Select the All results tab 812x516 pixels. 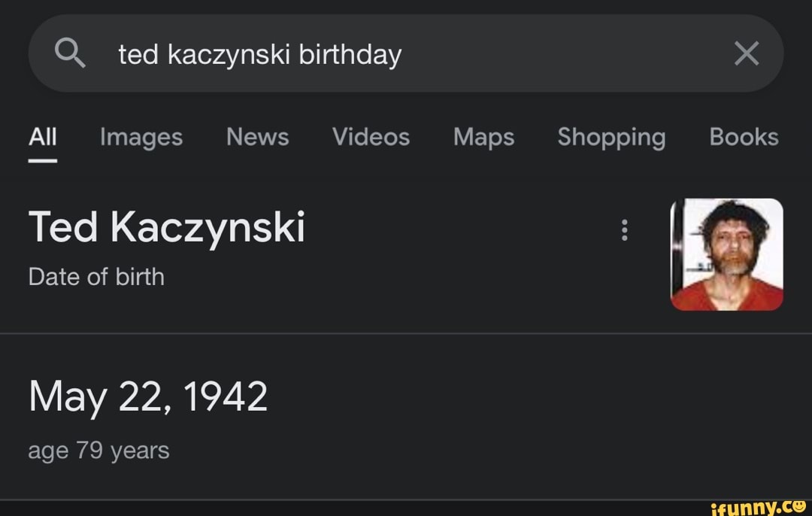tap(43, 137)
